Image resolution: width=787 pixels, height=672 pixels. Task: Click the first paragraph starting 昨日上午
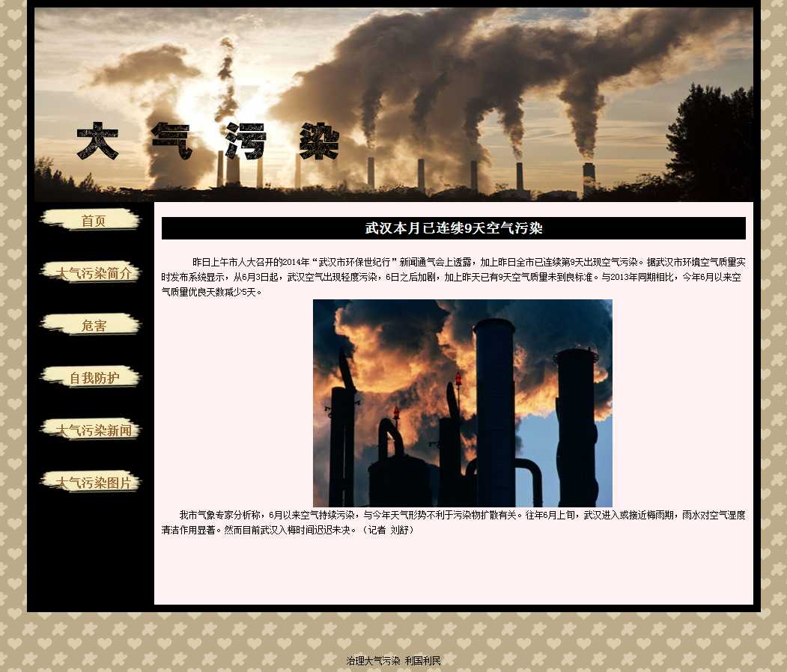453,277
